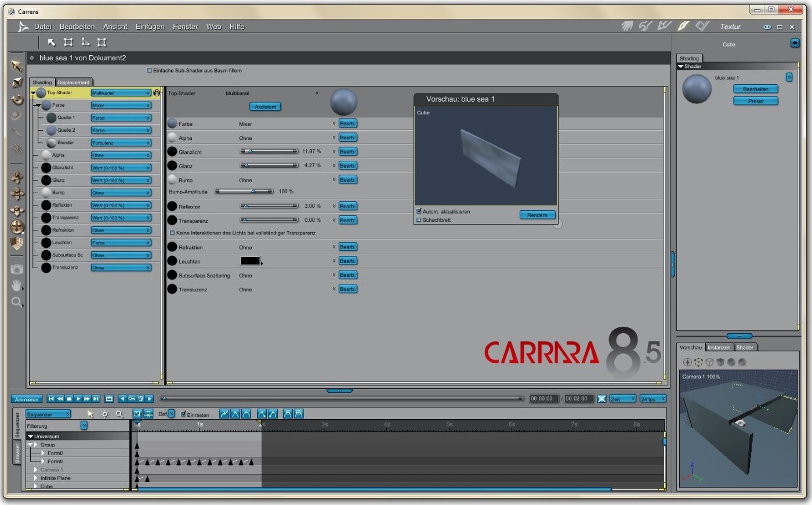
Task: Select the rotate tool in left toolbar
Action: coord(17,99)
